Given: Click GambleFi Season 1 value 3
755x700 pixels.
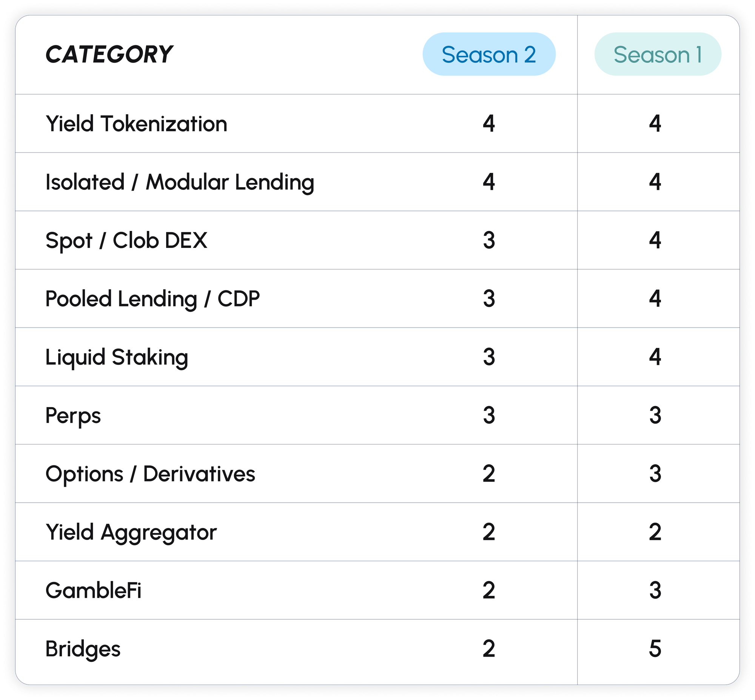Looking at the screenshot, I should 655,591.
